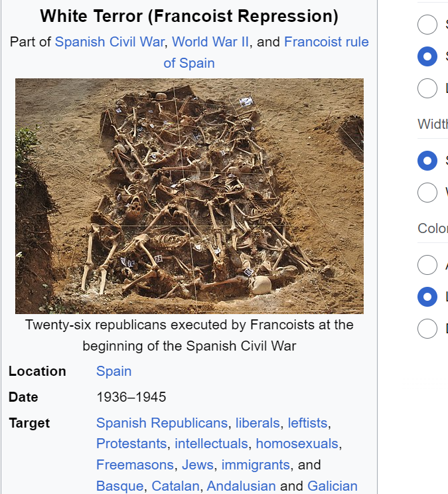
Task: Choose the Dark color radio button
Action: click(427, 329)
